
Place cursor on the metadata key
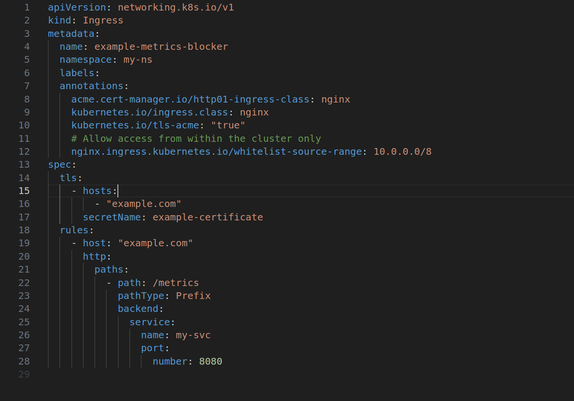coord(71,34)
